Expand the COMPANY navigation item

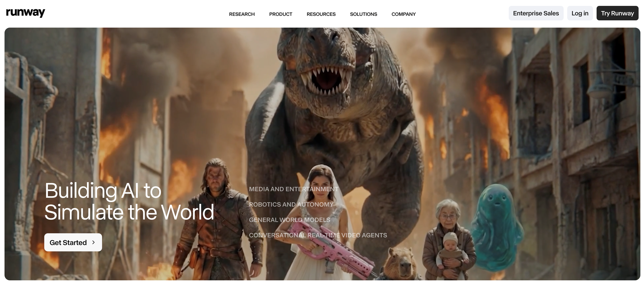[x=403, y=14]
